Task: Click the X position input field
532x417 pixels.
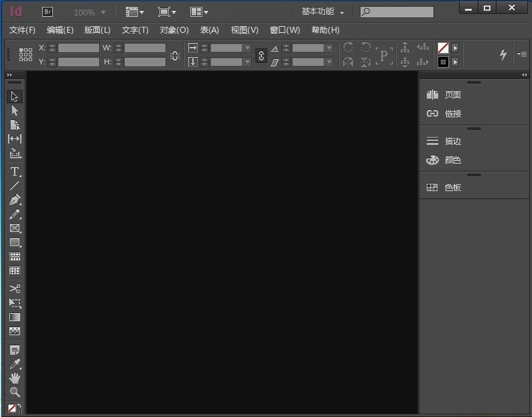Action: coord(78,48)
